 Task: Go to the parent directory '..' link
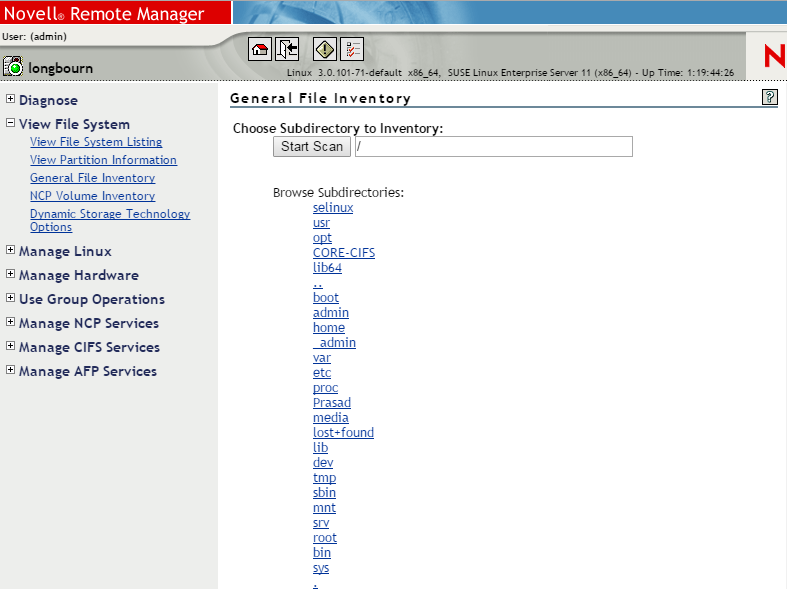click(318, 284)
